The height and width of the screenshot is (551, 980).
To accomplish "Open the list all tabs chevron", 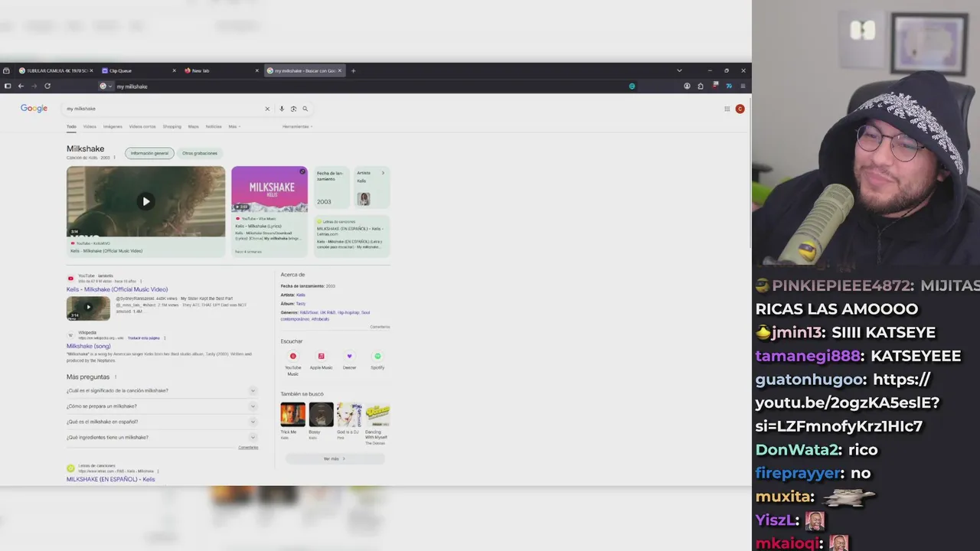I will [679, 70].
